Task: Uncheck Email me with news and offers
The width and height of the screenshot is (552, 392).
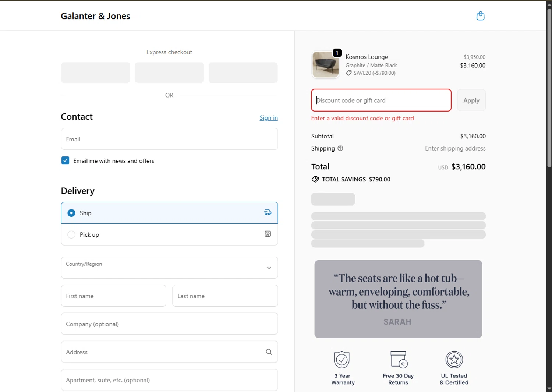Action: pyautogui.click(x=65, y=160)
